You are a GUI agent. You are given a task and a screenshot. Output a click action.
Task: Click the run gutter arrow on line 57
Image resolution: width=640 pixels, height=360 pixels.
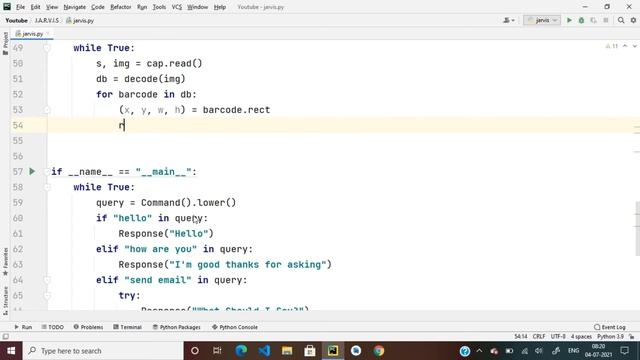32,171
